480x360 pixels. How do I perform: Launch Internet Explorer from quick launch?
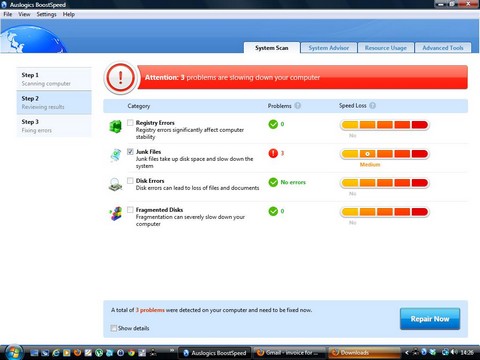click(x=56, y=353)
